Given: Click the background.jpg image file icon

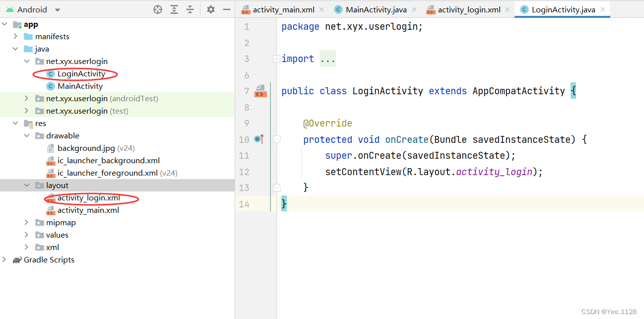Looking at the screenshot, I should click(50, 148).
